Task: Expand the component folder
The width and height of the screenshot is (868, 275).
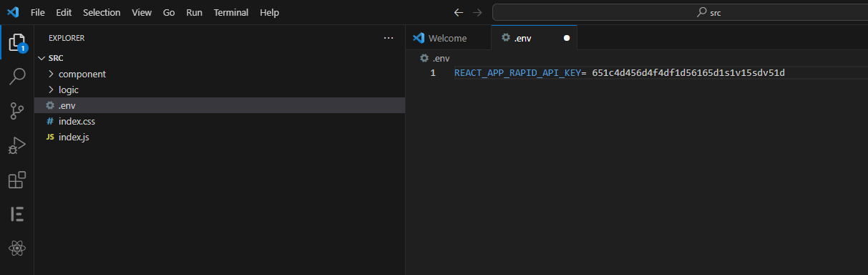Action: (x=51, y=74)
